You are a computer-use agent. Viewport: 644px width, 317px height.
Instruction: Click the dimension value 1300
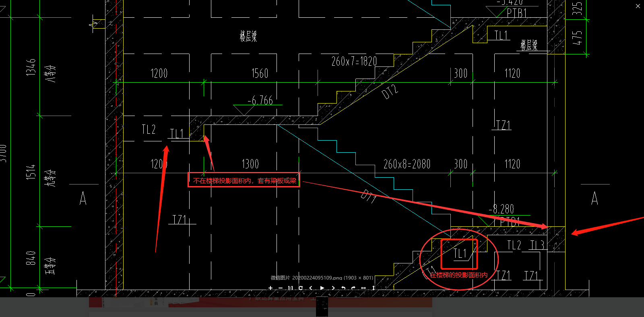(x=250, y=164)
